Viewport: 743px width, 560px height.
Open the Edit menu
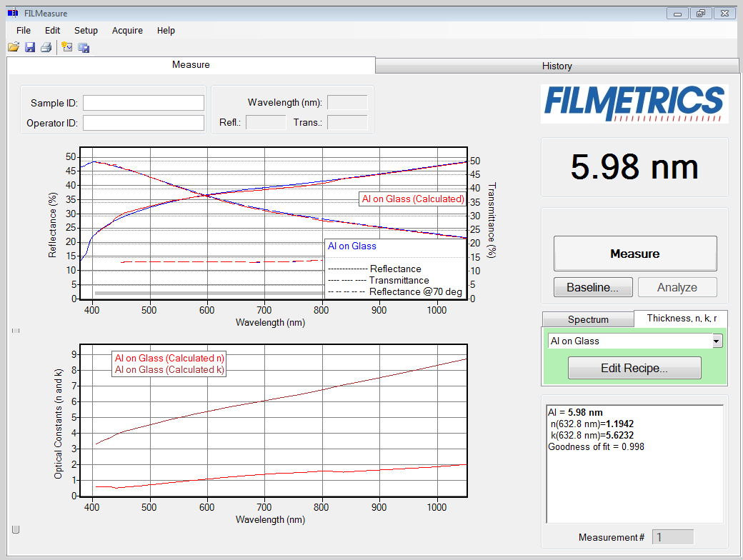(x=53, y=30)
